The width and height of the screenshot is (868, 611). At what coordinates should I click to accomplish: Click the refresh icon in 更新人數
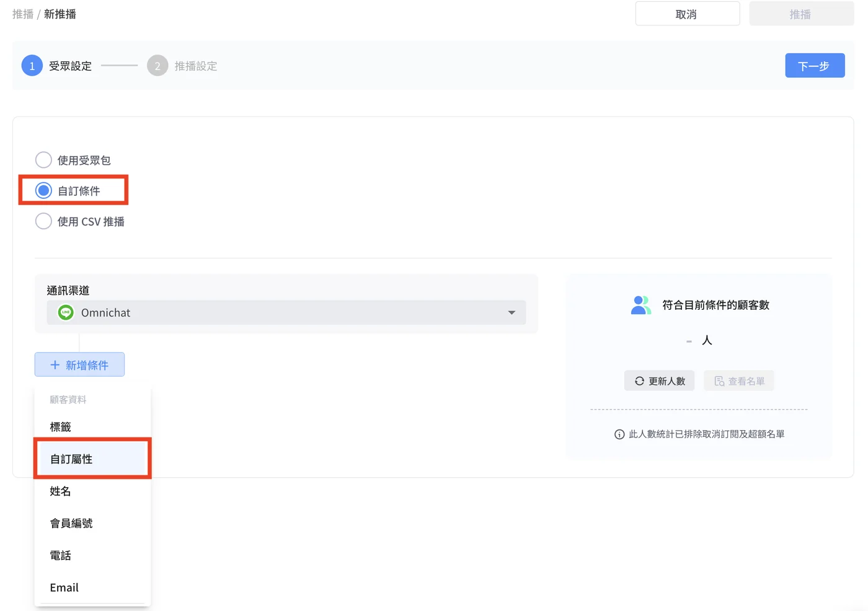pyautogui.click(x=639, y=381)
